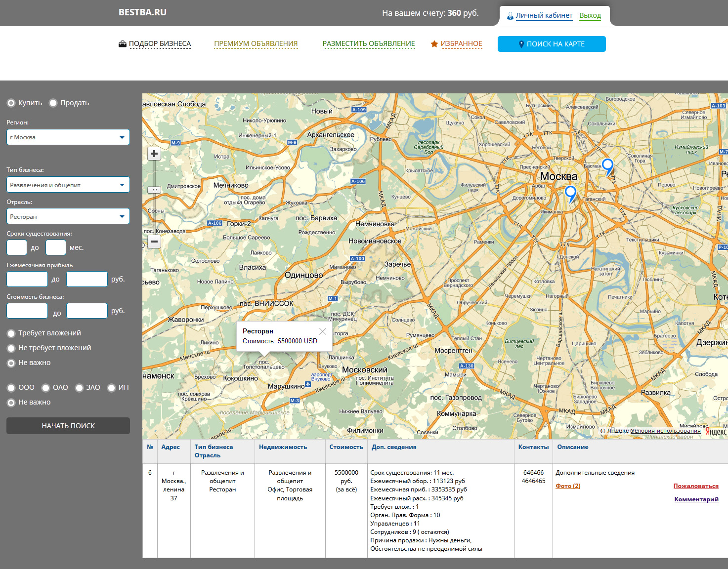Image resolution: width=728 pixels, height=569 pixels.
Task: Click the Москва label on the map
Action: pyautogui.click(x=558, y=176)
